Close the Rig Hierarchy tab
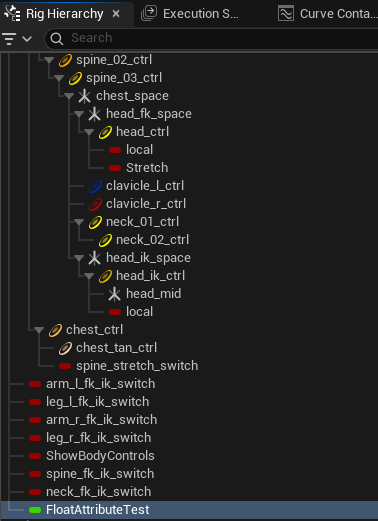Image resolution: width=378 pixels, height=521 pixels. (x=116, y=14)
